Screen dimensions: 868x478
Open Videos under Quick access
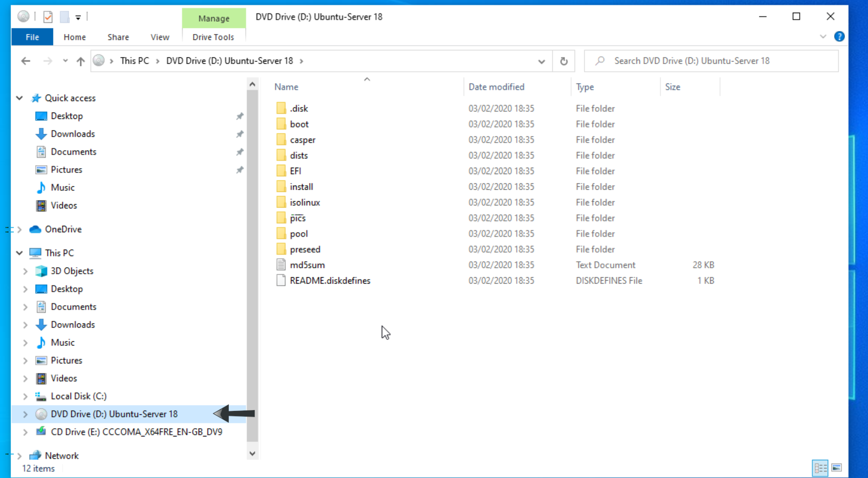click(64, 205)
